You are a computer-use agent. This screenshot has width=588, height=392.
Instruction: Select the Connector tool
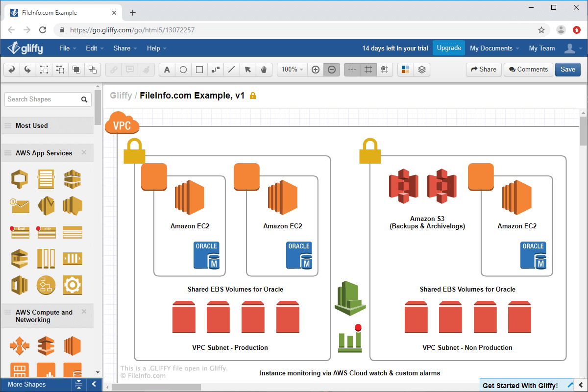click(x=216, y=70)
